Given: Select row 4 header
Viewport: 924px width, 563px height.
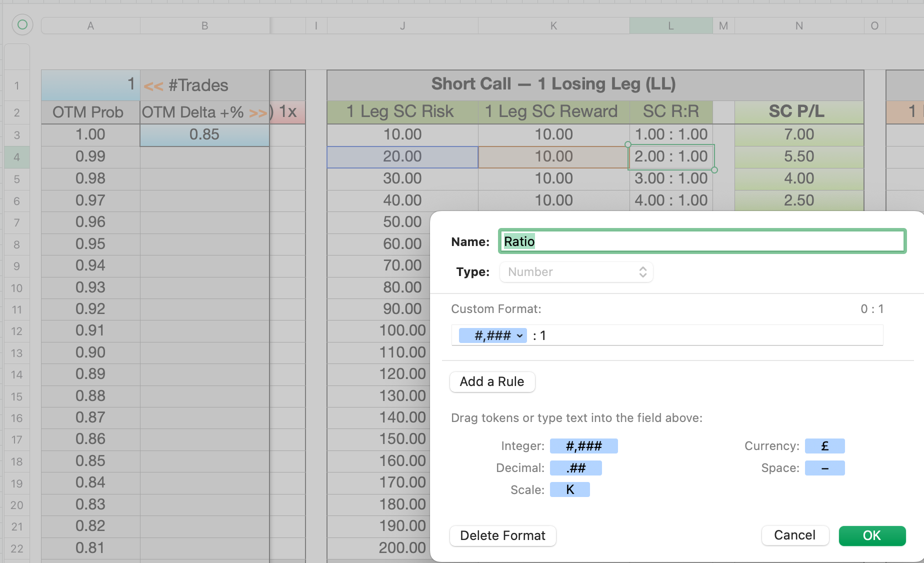Looking at the screenshot, I should click(x=17, y=157).
